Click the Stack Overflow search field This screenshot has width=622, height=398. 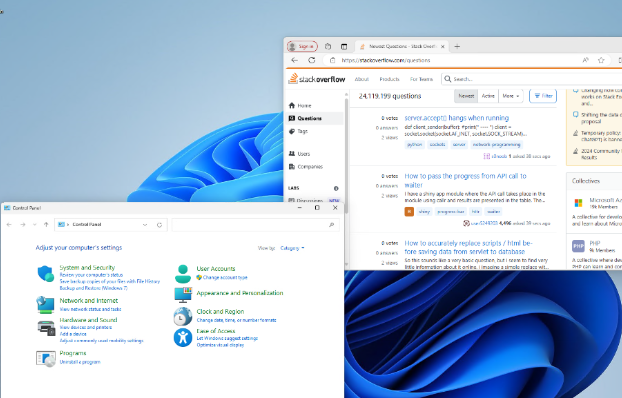(532, 79)
